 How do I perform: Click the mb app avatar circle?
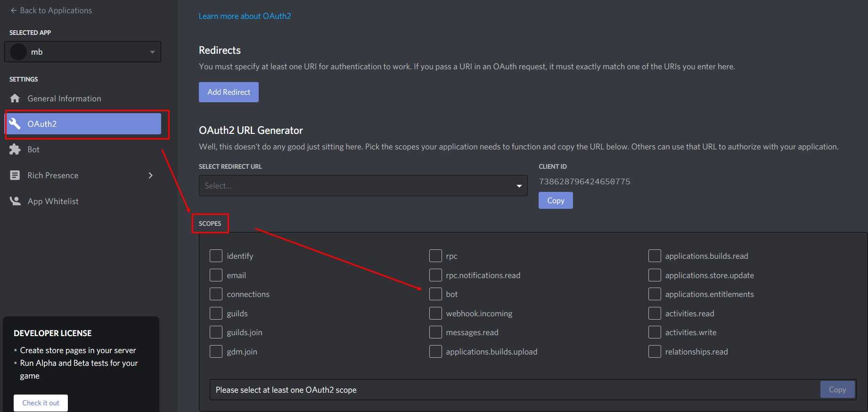coord(18,52)
